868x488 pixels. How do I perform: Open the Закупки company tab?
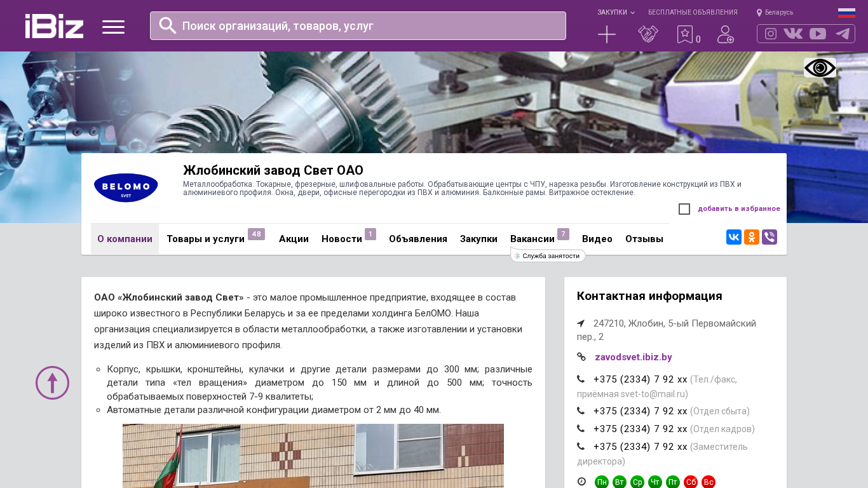478,239
